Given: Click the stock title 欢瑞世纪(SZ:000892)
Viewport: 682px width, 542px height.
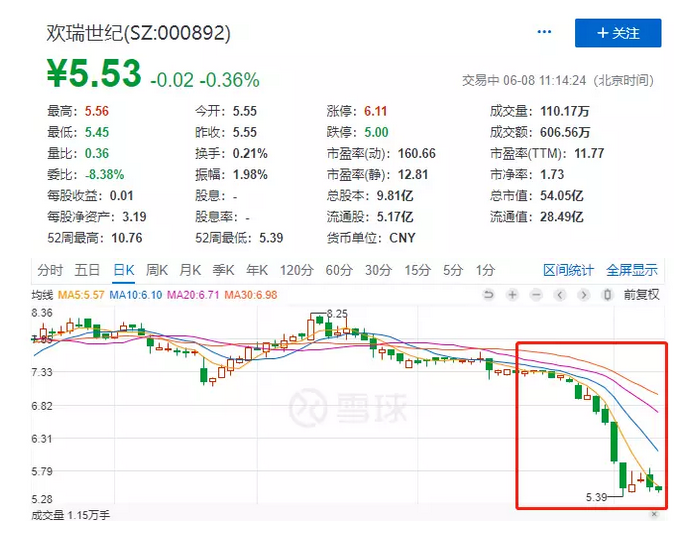Looking at the screenshot, I should 138,33.
